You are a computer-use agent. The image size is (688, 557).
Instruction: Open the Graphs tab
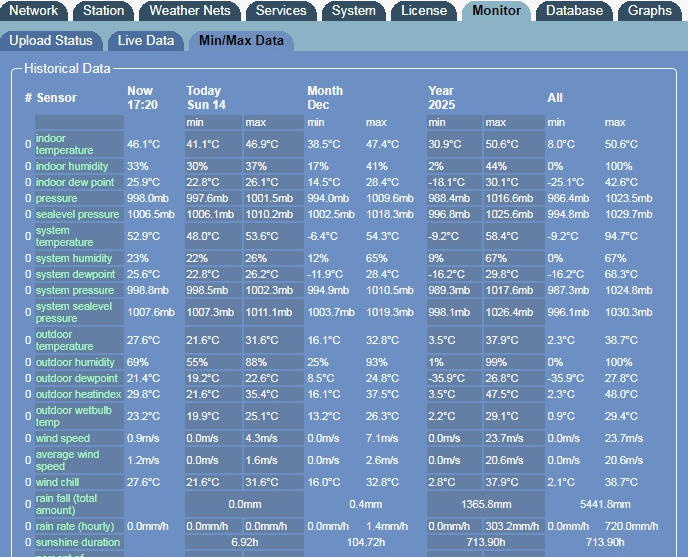click(650, 11)
